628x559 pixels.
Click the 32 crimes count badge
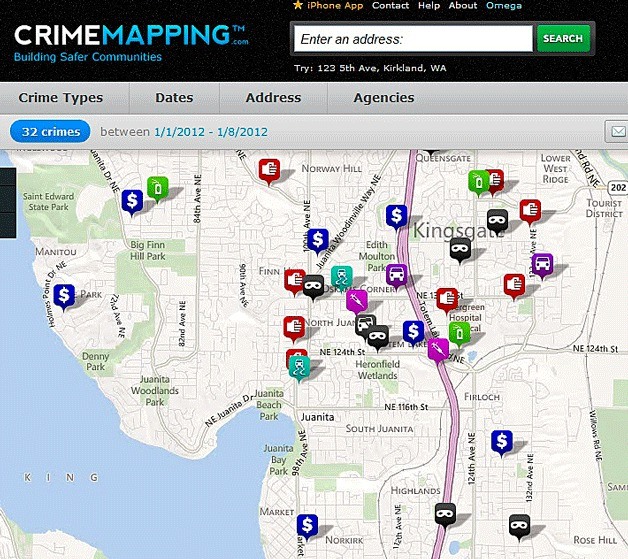click(50, 131)
